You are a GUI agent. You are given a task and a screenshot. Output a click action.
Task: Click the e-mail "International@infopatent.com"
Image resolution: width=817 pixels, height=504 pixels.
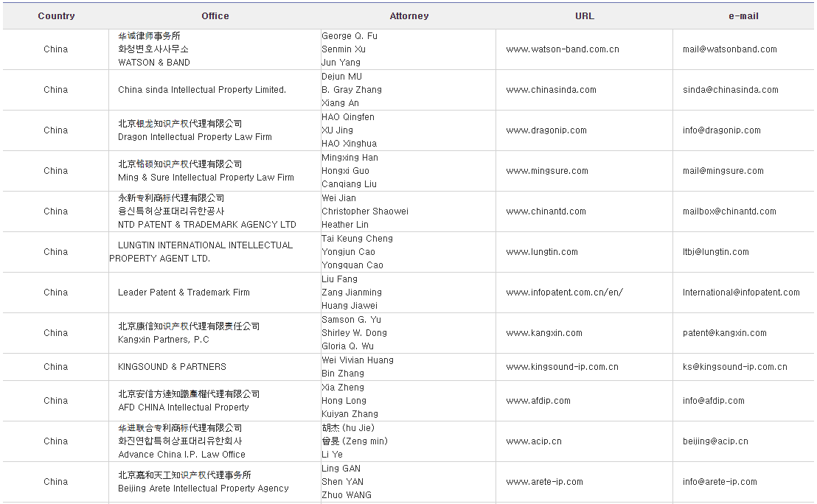click(x=742, y=293)
